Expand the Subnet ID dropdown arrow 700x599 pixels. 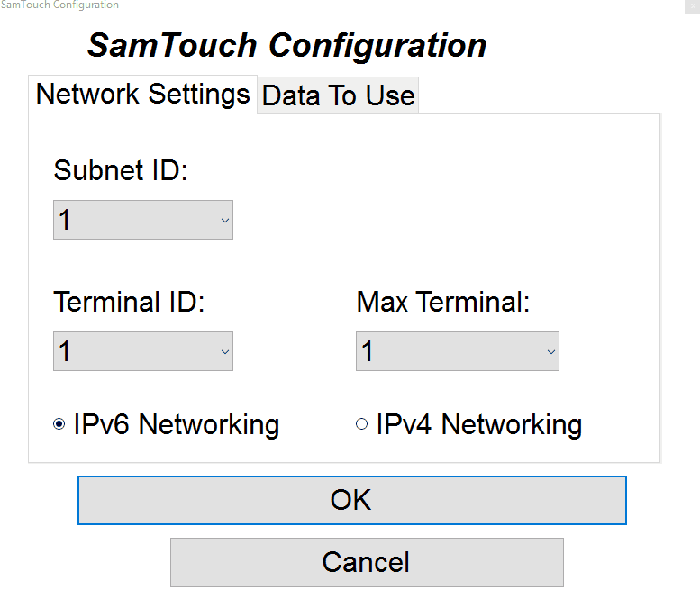click(224, 221)
